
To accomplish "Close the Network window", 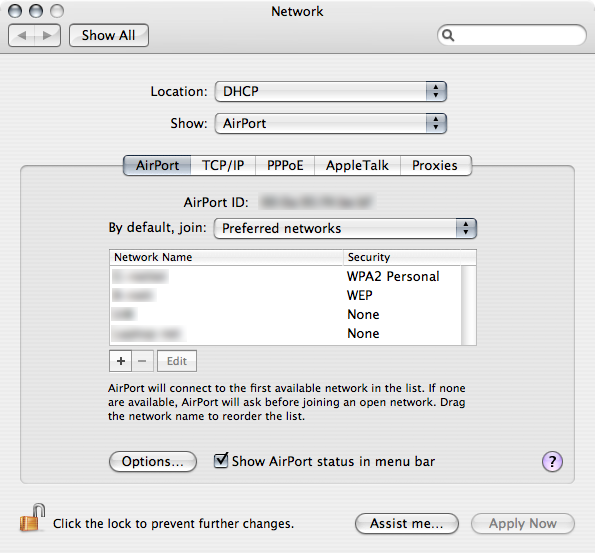I will [x=15, y=11].
